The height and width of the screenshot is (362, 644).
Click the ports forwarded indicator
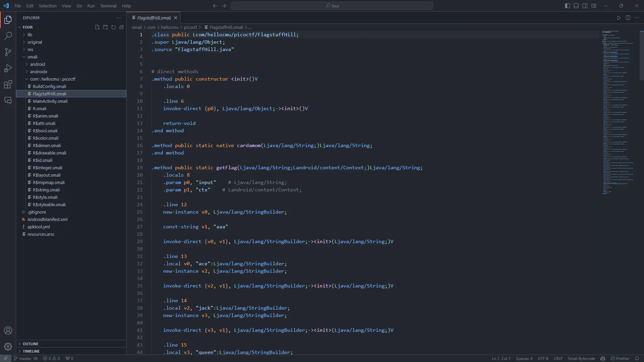pos(69,358)
